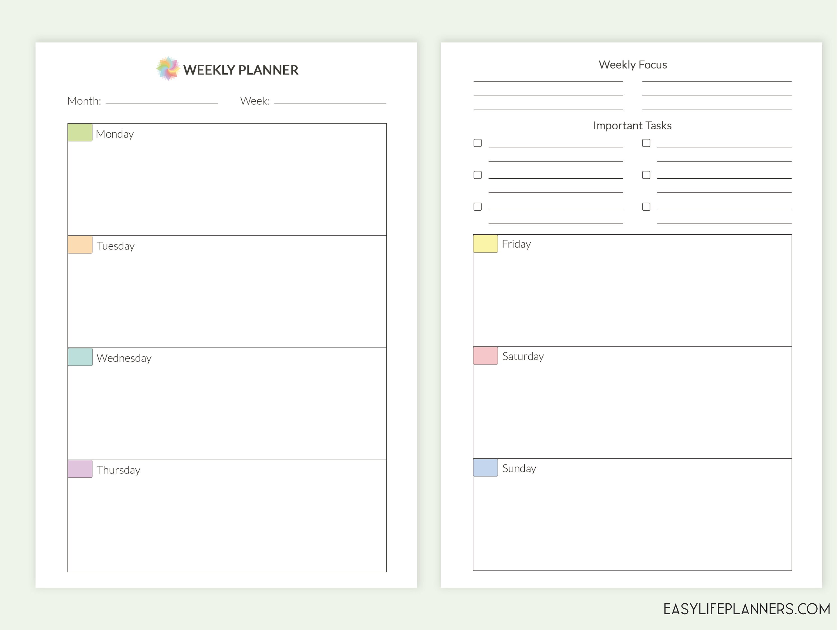Click the Month: label text

pyautogui.click(x=84, y=101)
